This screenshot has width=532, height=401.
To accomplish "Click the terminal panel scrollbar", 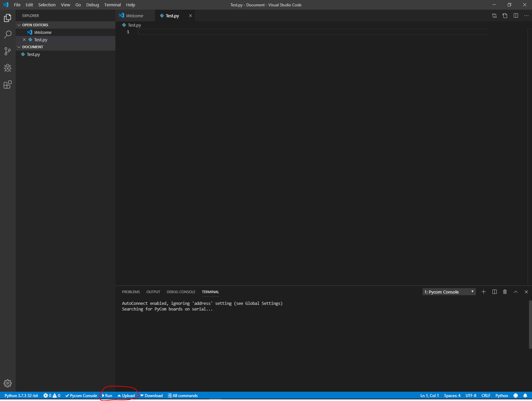I will (530, 324).
